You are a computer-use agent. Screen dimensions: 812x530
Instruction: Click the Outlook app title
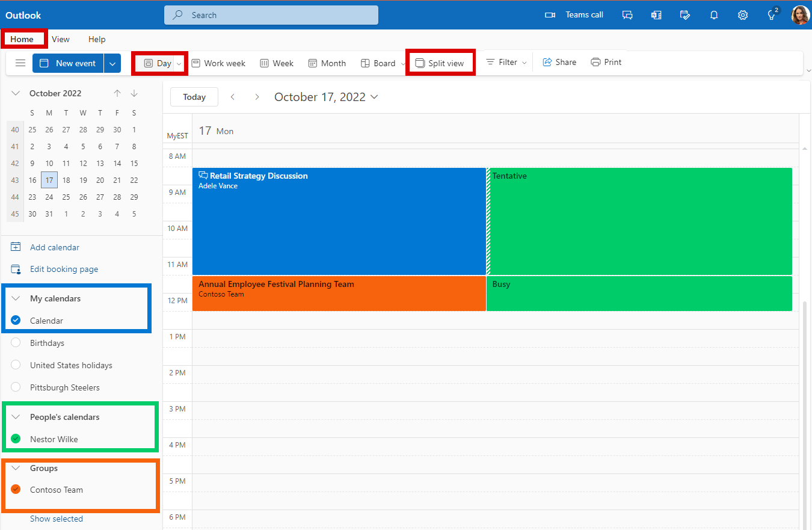point(23,15)
